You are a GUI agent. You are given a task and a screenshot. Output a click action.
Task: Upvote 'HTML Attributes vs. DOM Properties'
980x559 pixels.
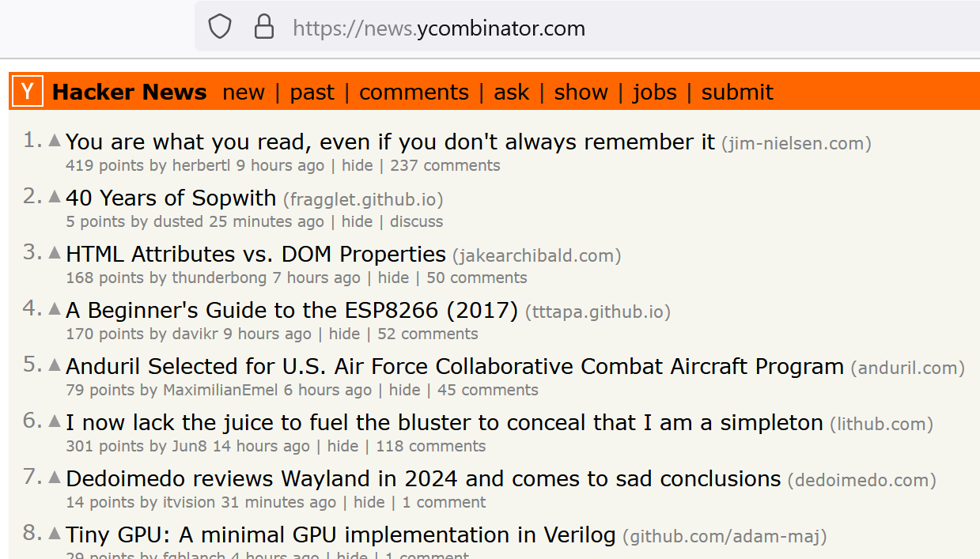[x=55, y=252]
